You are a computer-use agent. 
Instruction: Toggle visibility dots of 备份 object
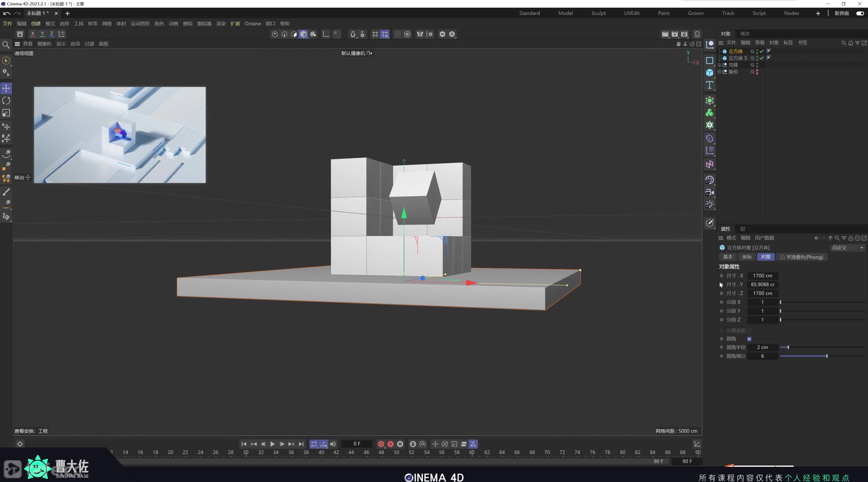click(x=757, y=72)
